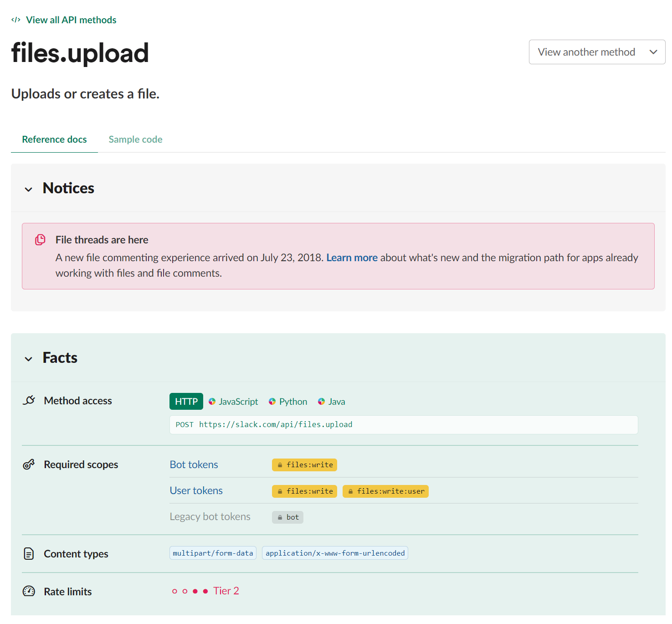672x624 pixels.
Task: Click the Required scopes label
Action: (x=81, y=464)
